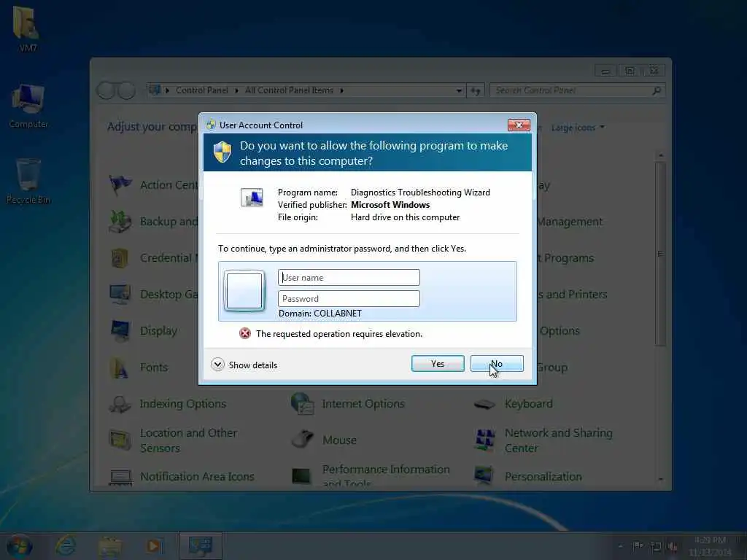Click Search Control Panel box
747x560 pixels.
point(578,90)
